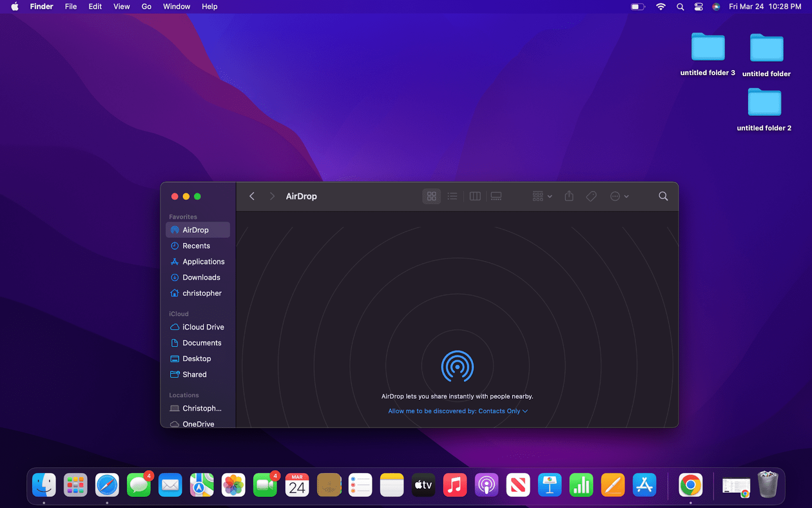Open Messages from the Dock
Image resolution: width=812 pixels, height=508 pixels.
pos(139,485)
